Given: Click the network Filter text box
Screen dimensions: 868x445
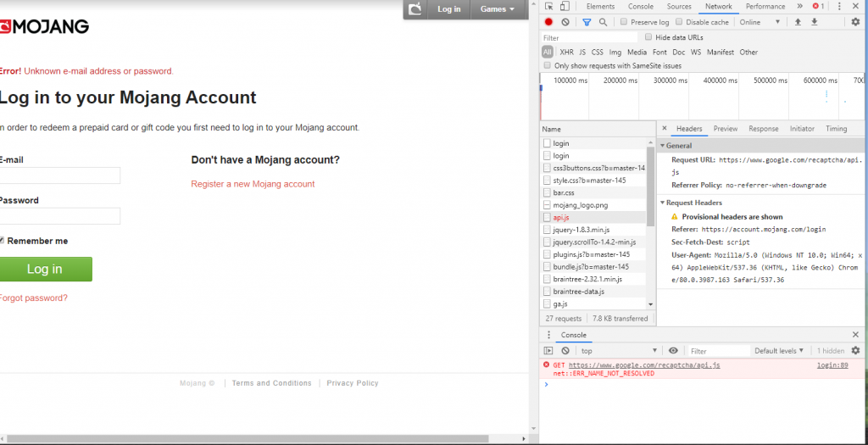Looking at the screenshot, I should [x=590, y=37].
